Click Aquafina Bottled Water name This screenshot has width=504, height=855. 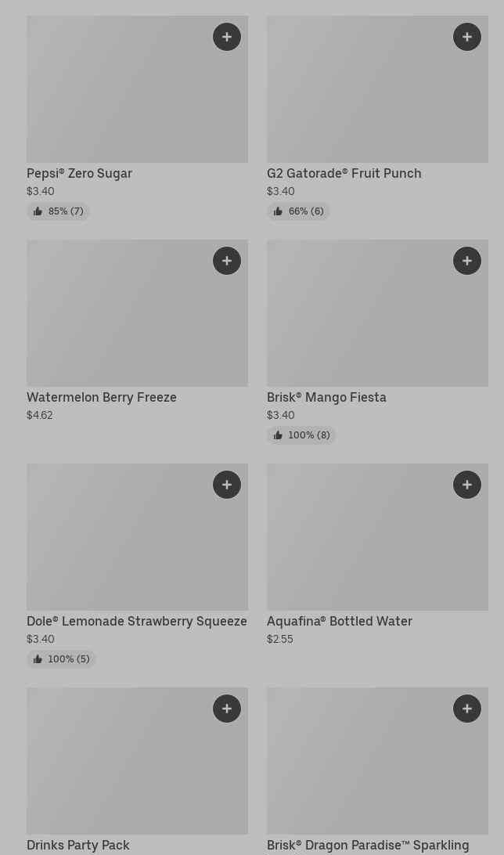340,621
